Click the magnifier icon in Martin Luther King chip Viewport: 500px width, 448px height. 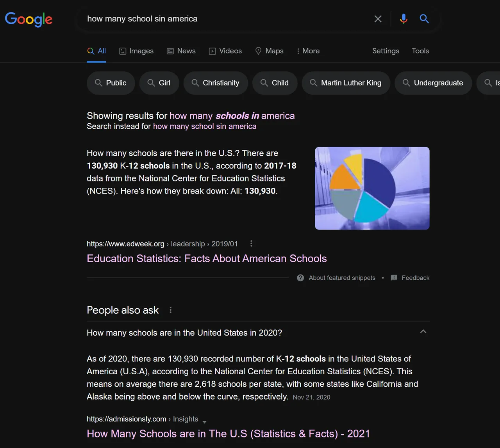[314, 83]
